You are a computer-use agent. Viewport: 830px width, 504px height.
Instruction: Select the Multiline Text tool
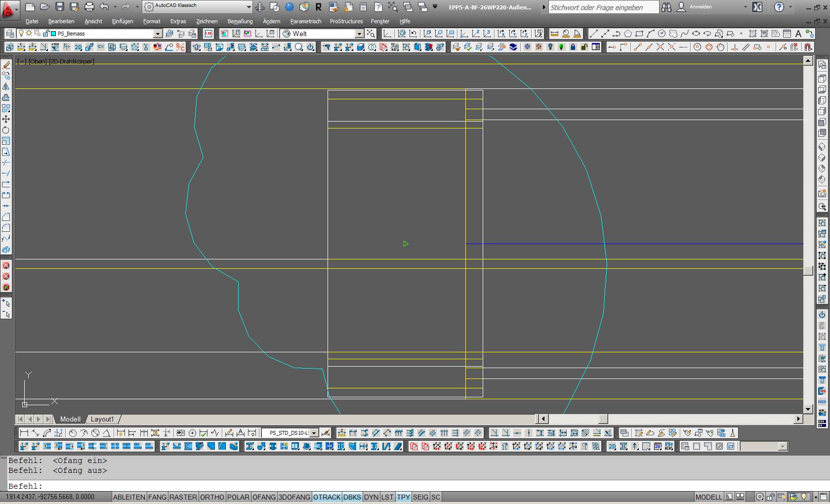[x=798, y=34]
